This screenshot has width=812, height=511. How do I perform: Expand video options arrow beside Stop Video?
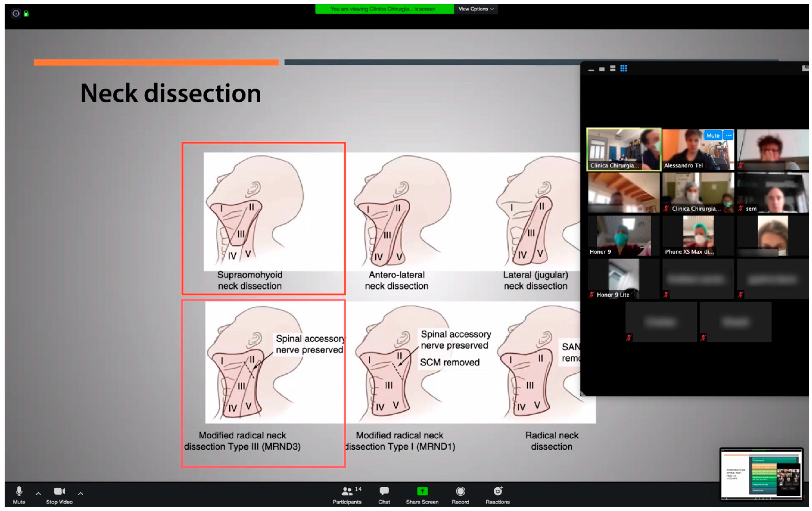coord(80,494)
